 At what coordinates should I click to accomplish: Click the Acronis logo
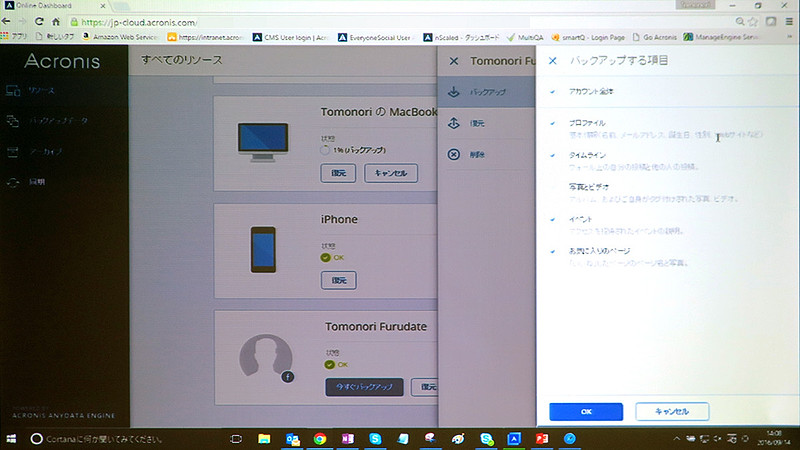pos(62,61)
